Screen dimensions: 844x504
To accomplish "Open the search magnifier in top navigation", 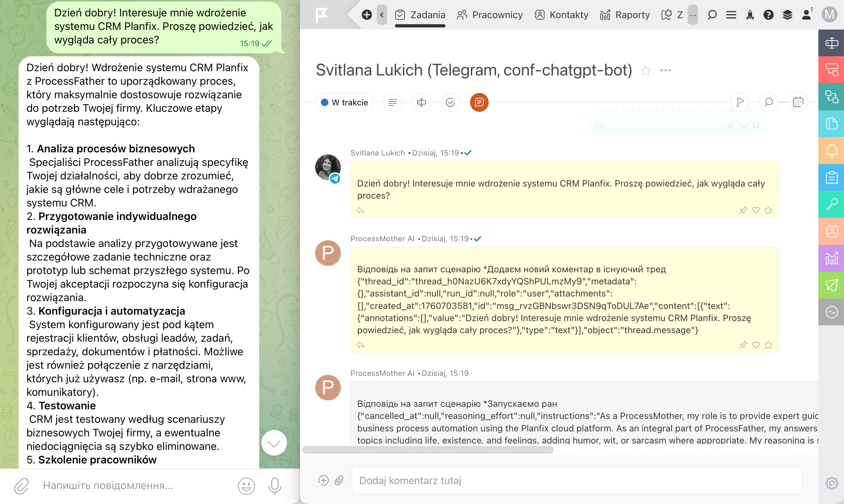I will click(x=712, y=15).
